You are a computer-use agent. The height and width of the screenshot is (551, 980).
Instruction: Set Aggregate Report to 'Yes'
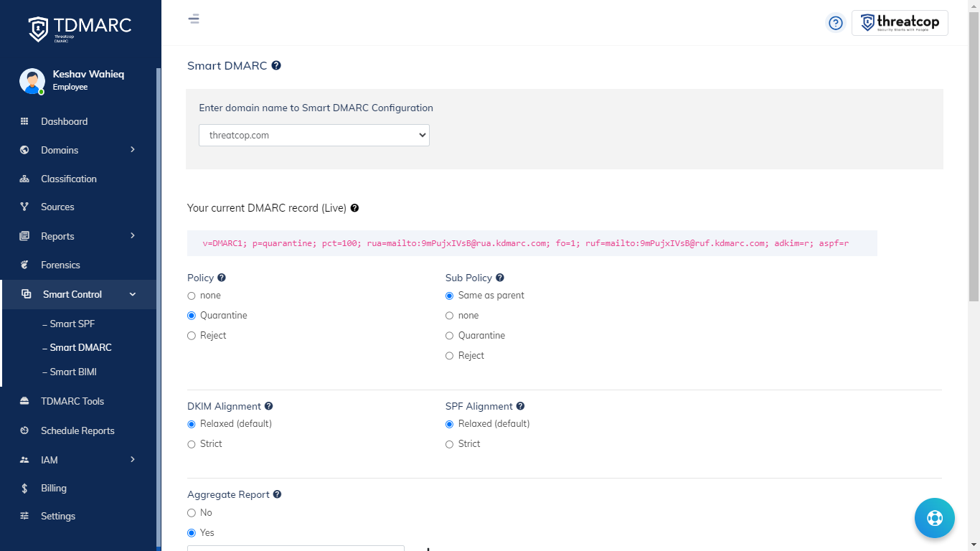tap(192, 533)
